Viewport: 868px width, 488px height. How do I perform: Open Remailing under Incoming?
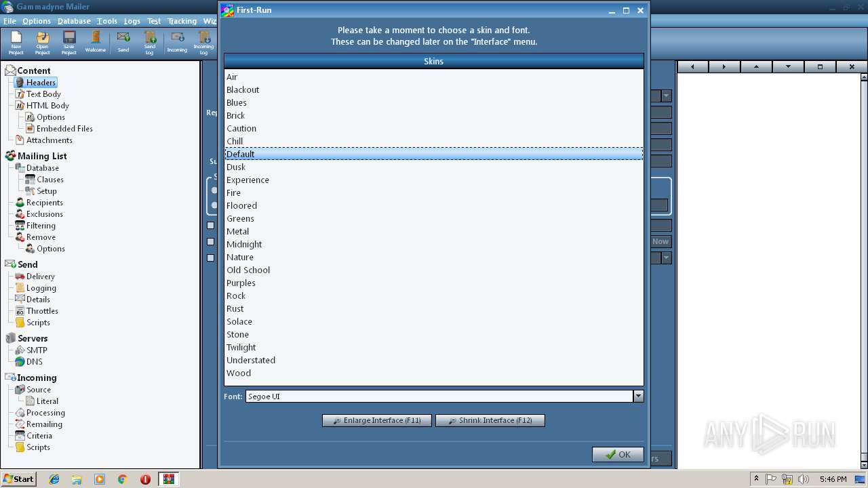[x=44, y=424]
